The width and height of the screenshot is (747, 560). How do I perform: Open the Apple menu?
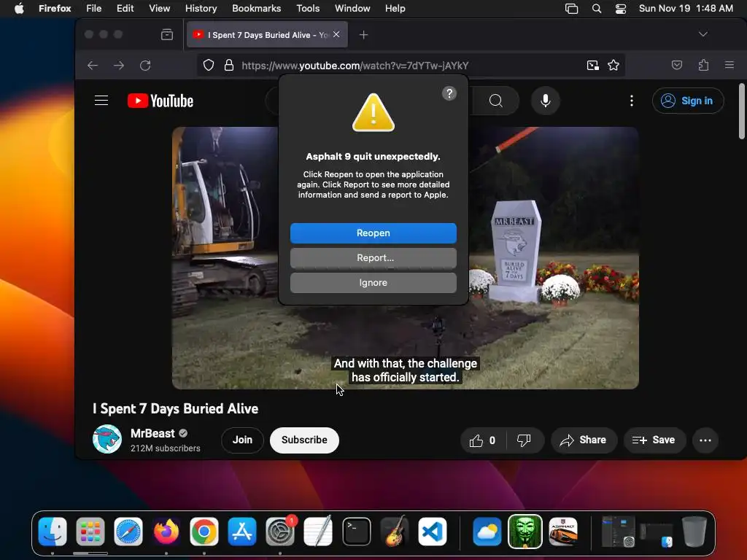point(19,9)
